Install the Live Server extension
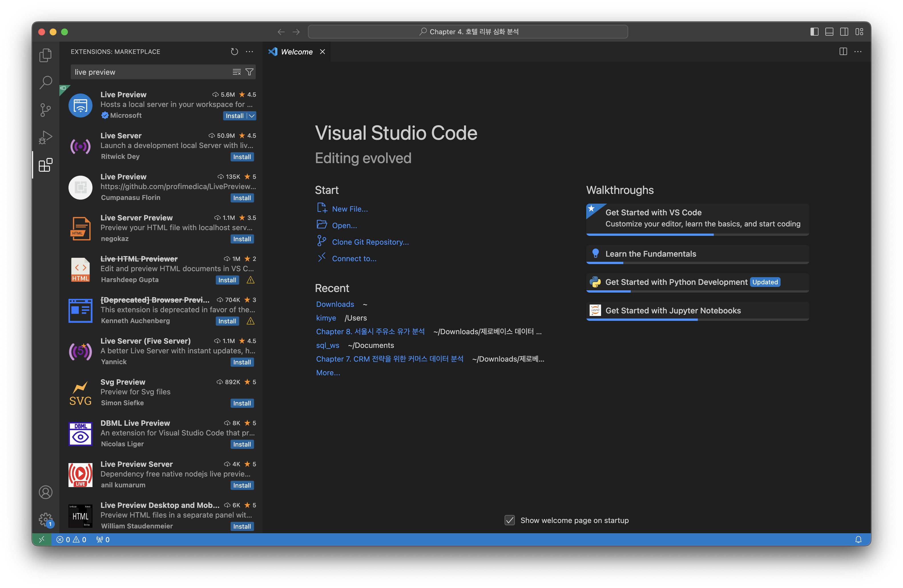 242,157
